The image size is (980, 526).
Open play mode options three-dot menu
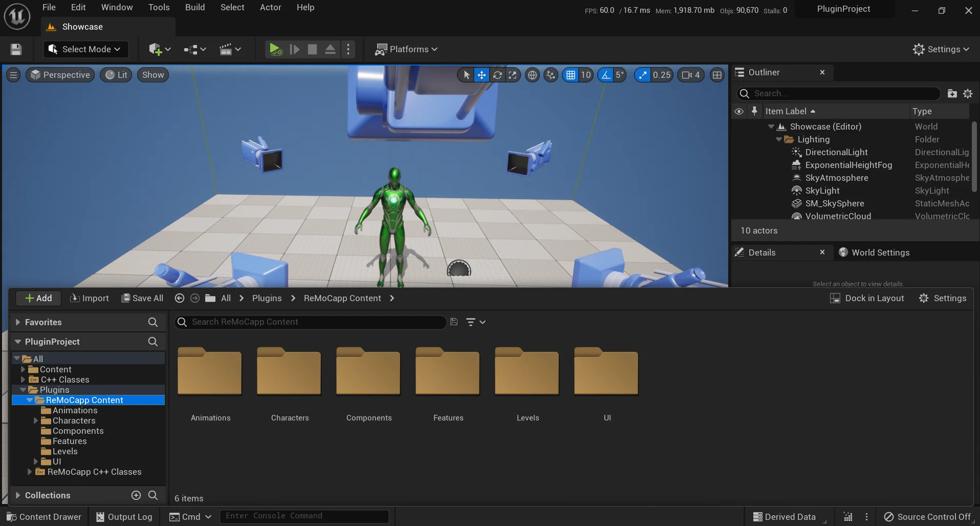[349, 49]
